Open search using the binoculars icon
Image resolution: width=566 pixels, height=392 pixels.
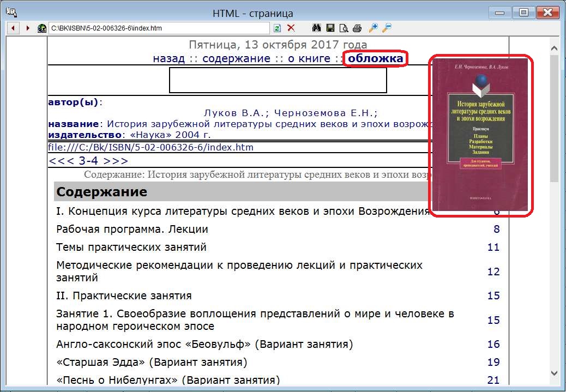point(317,28)
